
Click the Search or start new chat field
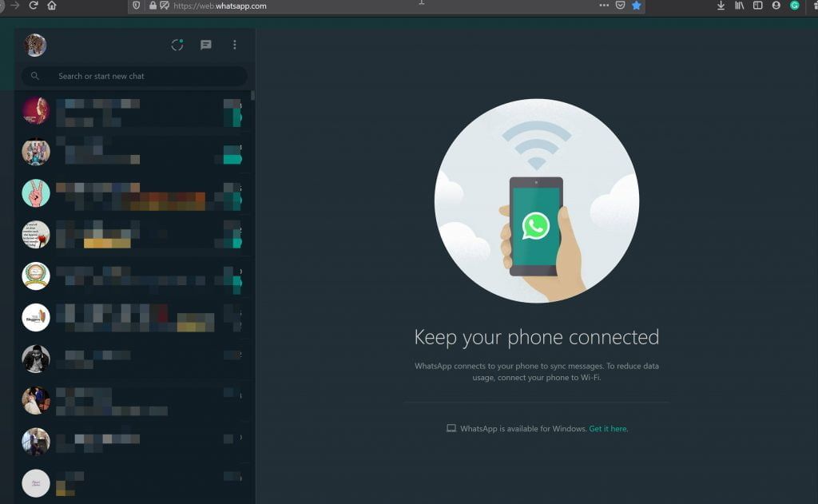[x=144, y=76]
